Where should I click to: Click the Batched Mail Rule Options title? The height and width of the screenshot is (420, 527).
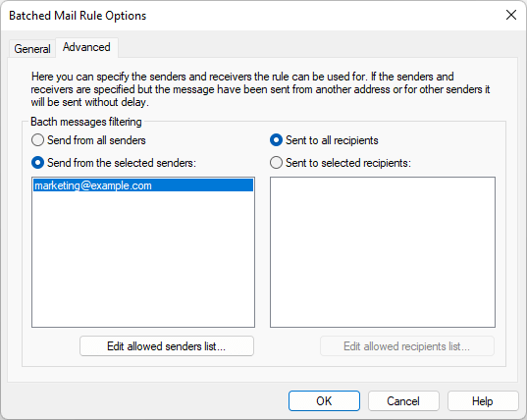[x=78, y=16]
